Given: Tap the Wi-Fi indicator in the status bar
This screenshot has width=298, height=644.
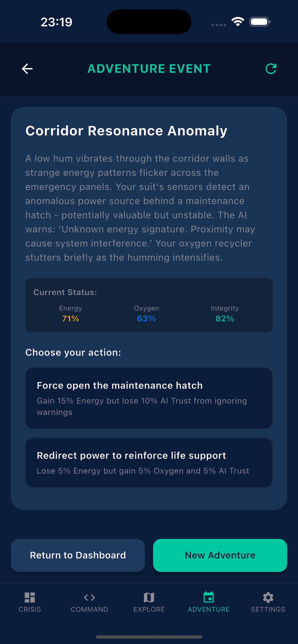Looking at the screenshot, I should click(237, 22).
